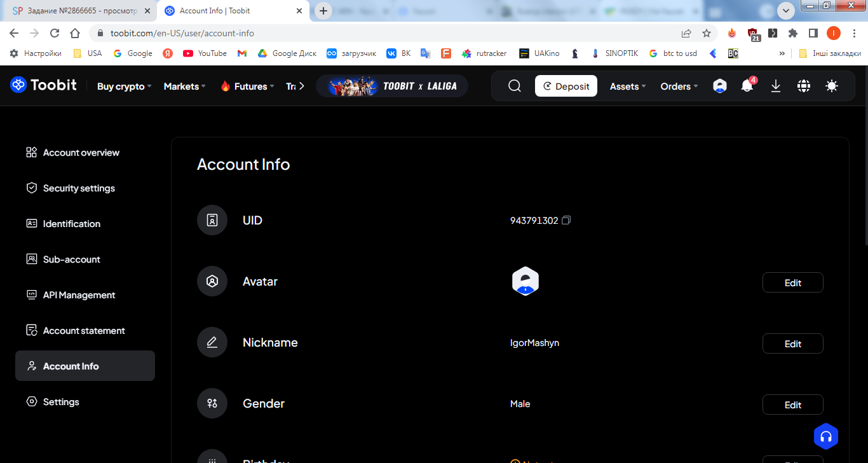Open the Chrome profile avatar
The image size is (868, 463).
[x=834, y=33]
